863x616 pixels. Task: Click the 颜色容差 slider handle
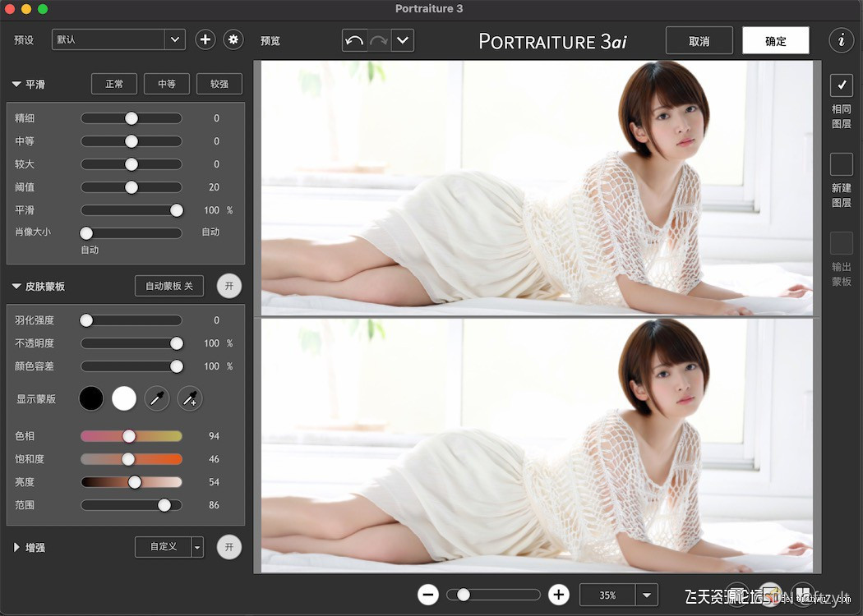(x=177, y=366)
